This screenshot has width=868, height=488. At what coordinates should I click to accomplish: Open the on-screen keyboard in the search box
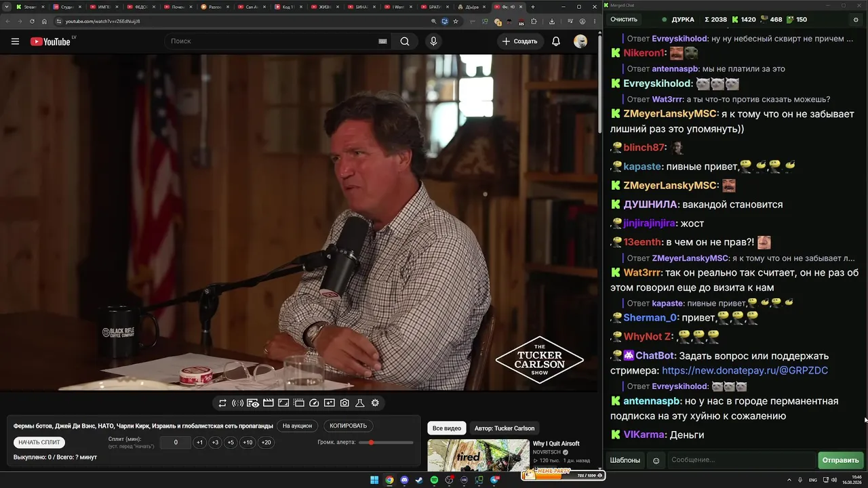382,41
